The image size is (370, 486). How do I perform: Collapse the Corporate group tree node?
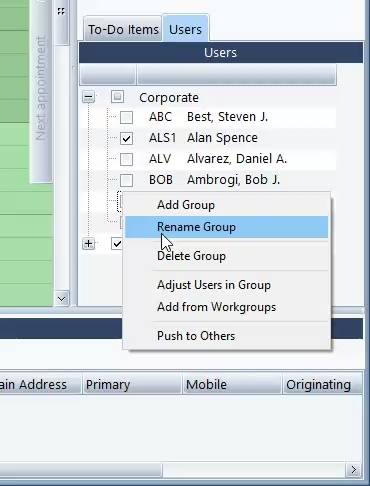(x=89, y=97)
